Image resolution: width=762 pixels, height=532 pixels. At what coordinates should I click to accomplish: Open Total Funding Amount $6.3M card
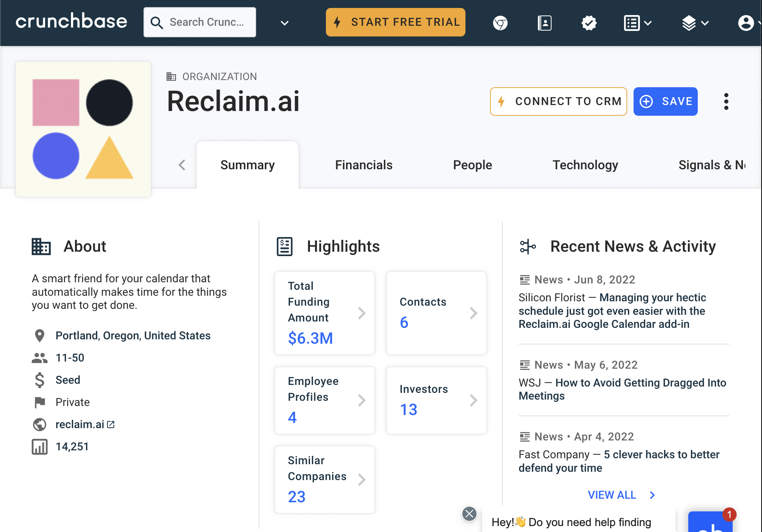[325, 313]
